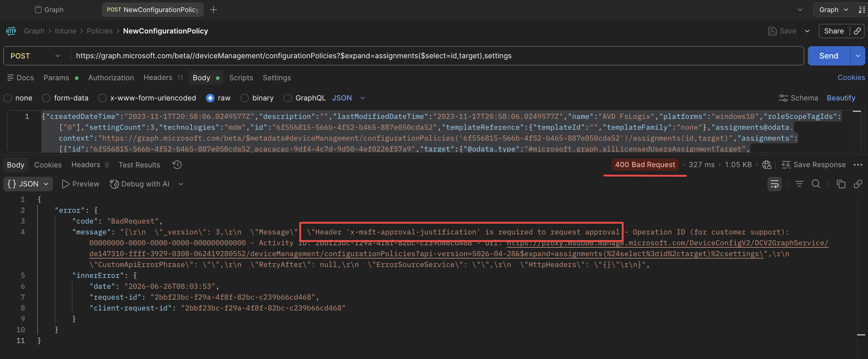Beautify the request body
Viewport: 868px width, 359px height.
(841, 98)
